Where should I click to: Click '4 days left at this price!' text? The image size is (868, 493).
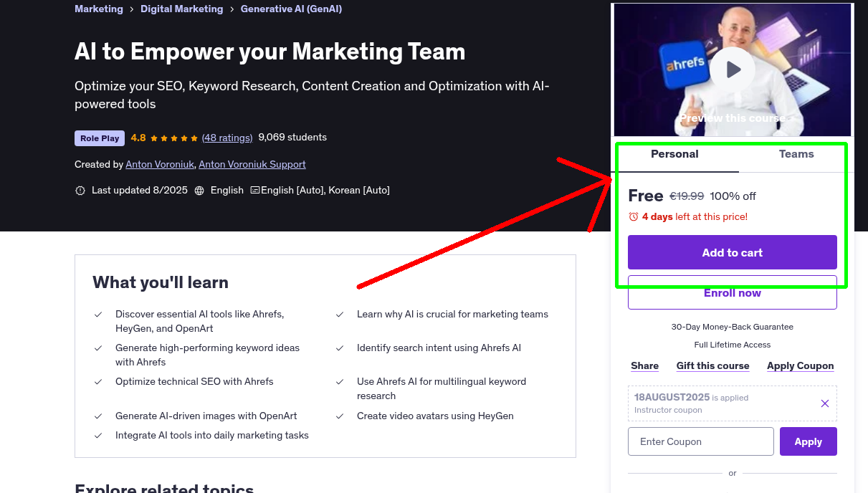pyautogui.click(x=695, y=216)
